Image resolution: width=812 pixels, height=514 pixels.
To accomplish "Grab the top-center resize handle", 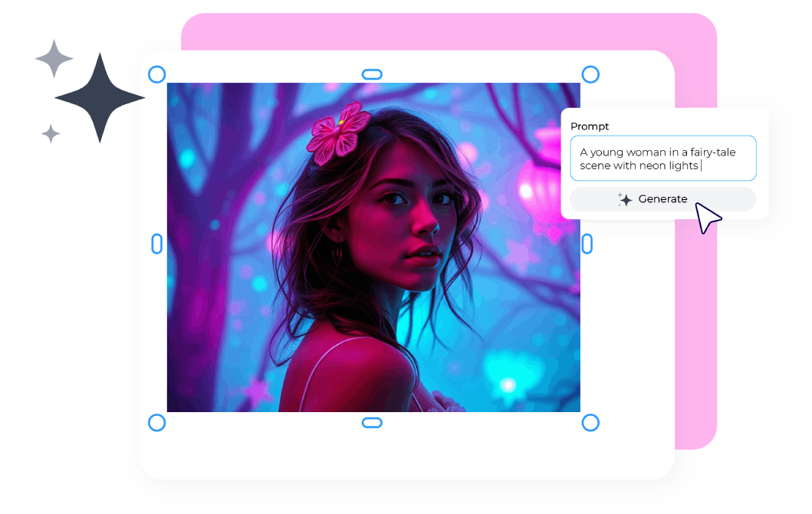I will 372,74.
